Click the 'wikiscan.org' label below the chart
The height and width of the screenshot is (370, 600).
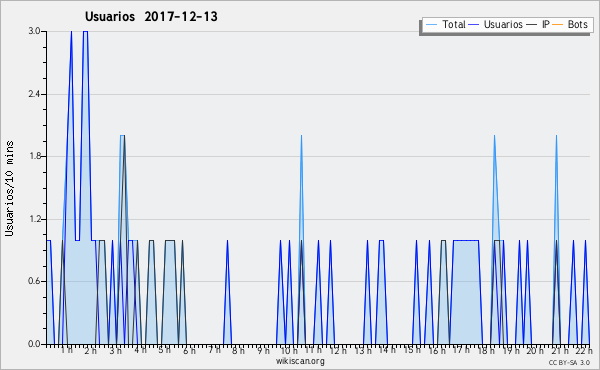(300, 361)
